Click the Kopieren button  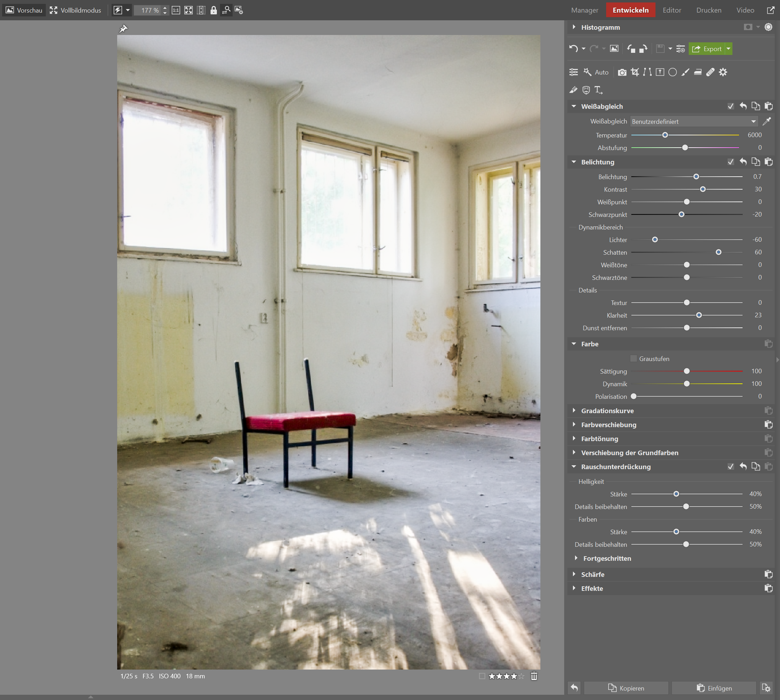point(626,688)
